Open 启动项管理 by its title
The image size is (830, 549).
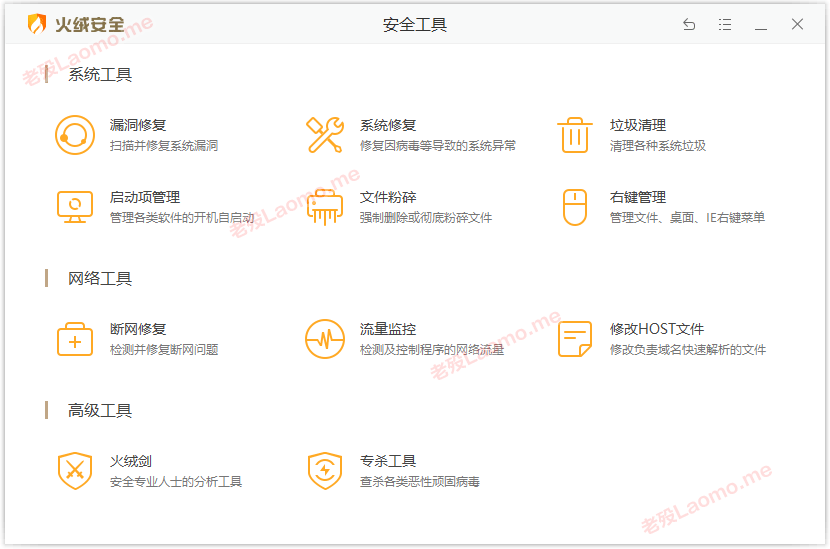[145, 197]
